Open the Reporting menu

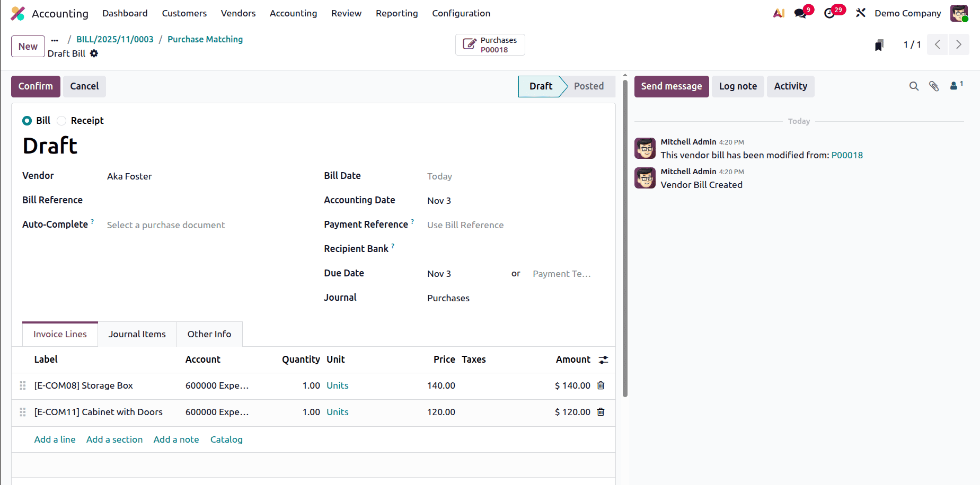tap(396, 13)
